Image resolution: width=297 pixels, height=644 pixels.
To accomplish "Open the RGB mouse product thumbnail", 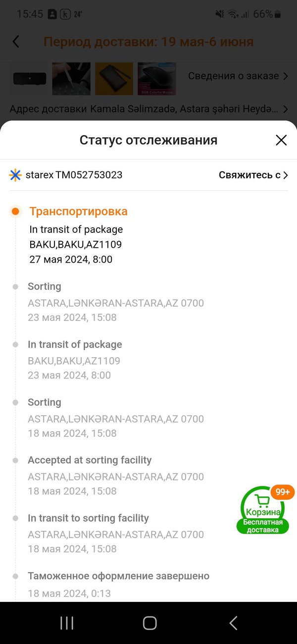I will (x=157, y=78).
